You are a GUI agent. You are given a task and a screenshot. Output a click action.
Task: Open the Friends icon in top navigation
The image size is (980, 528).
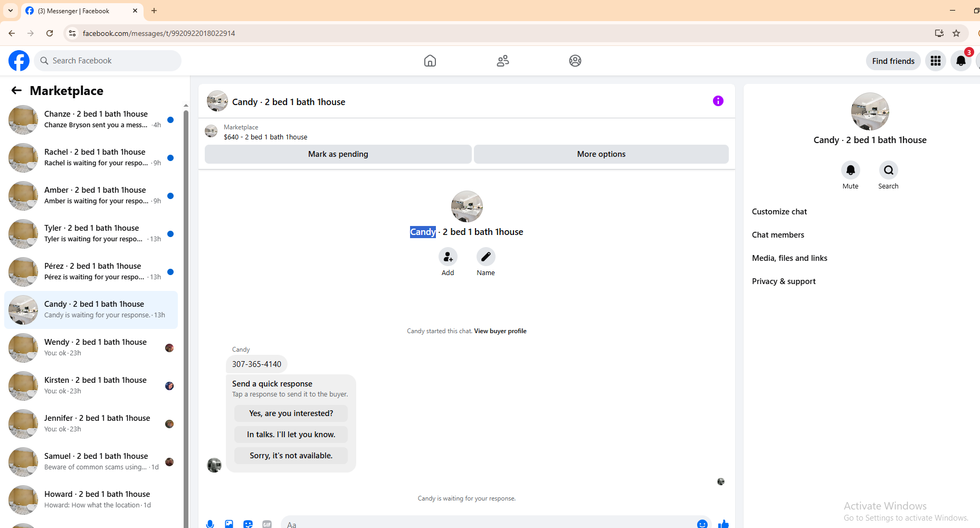click(x=503, y=61)
